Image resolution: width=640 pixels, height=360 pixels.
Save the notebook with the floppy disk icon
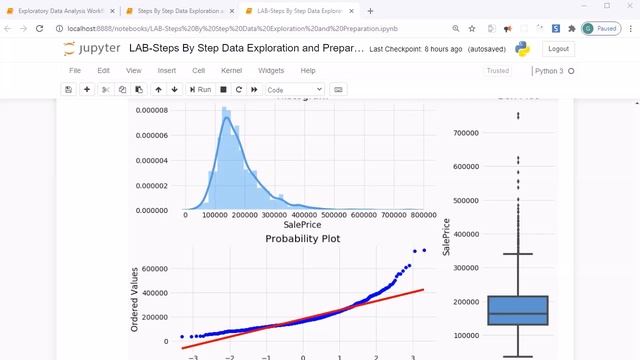click(69, 89)
